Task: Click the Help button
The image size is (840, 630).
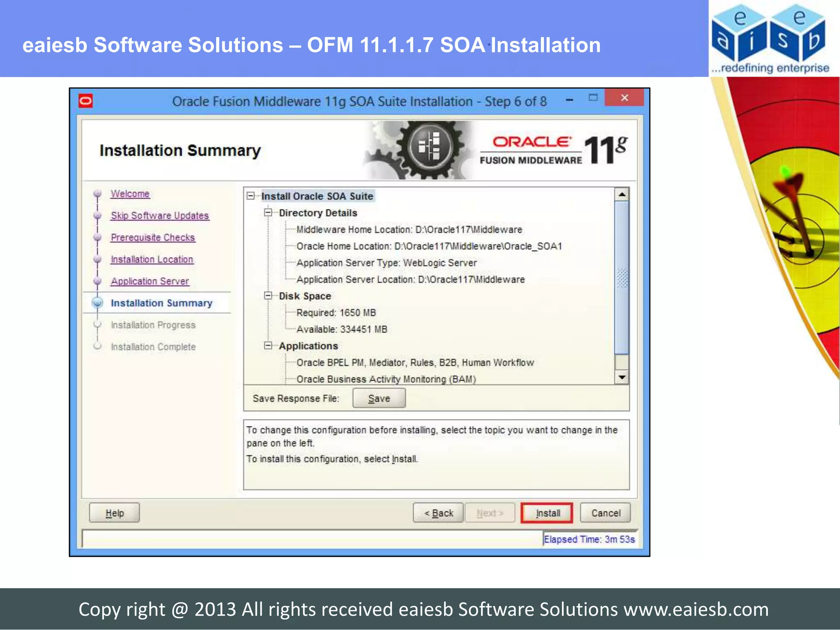Action: tap(114, 513)
